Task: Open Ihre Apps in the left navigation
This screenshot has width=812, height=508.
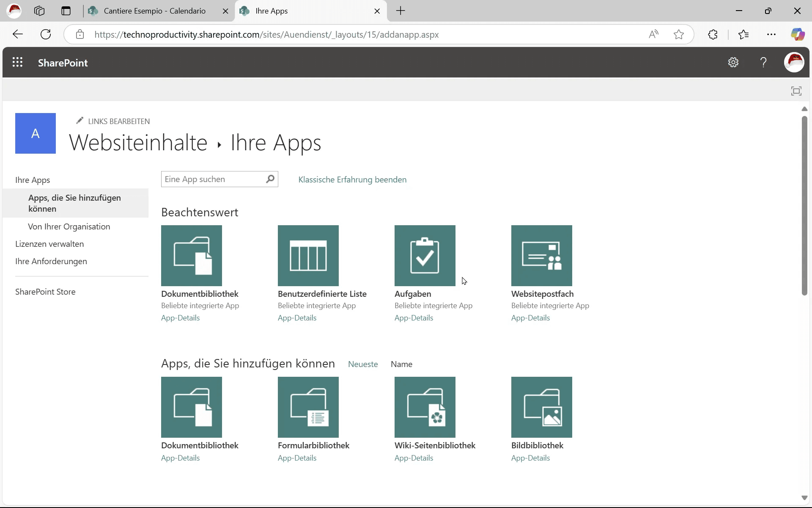Action: click(33, 180)
